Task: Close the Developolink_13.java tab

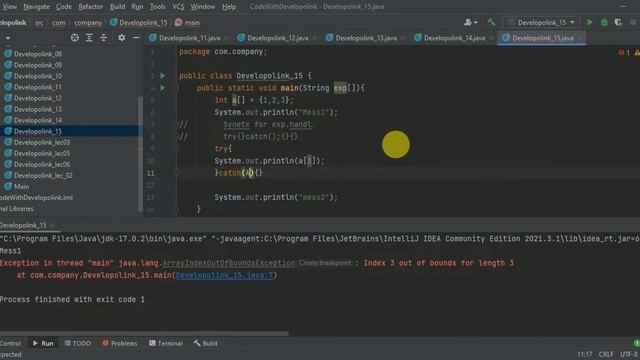Action: [x=403, y=38]
